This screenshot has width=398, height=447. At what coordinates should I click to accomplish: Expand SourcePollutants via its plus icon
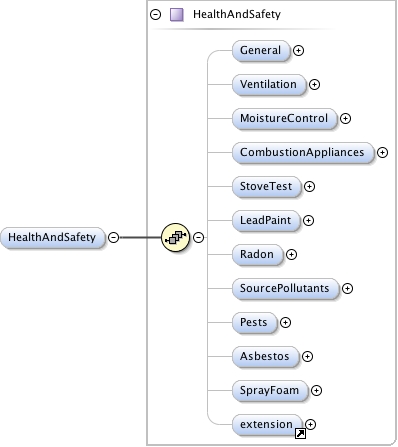(x=347, y=289)
